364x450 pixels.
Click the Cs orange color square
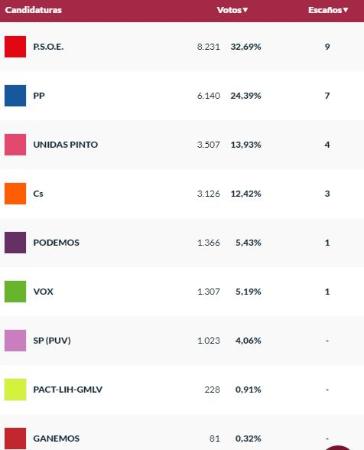pyautogui.click(x=15, y=194)
